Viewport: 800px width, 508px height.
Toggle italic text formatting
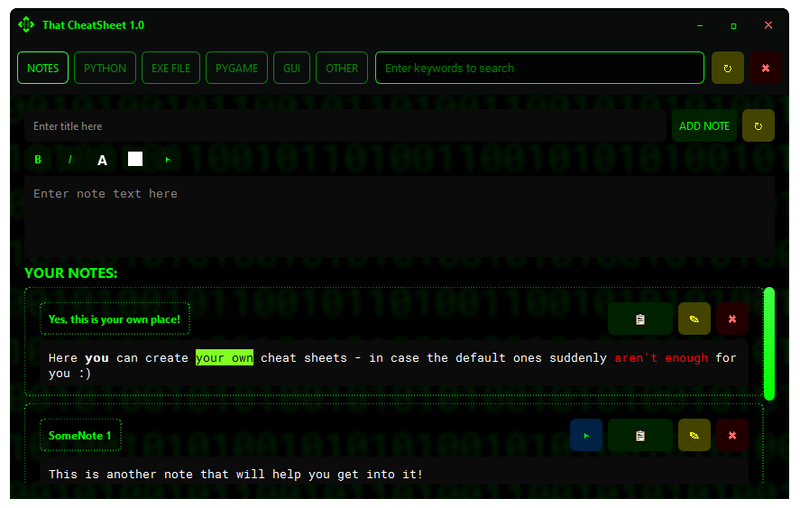tap(70, 160)
